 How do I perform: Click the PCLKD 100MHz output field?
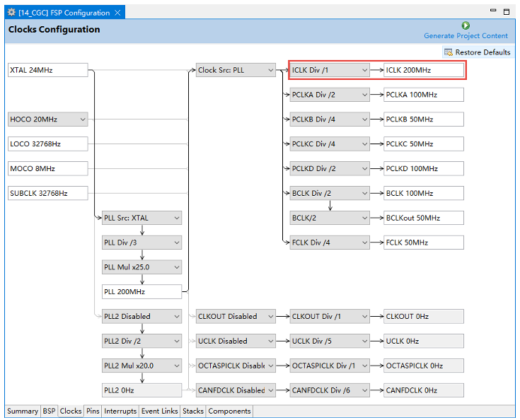coord(424,169)
